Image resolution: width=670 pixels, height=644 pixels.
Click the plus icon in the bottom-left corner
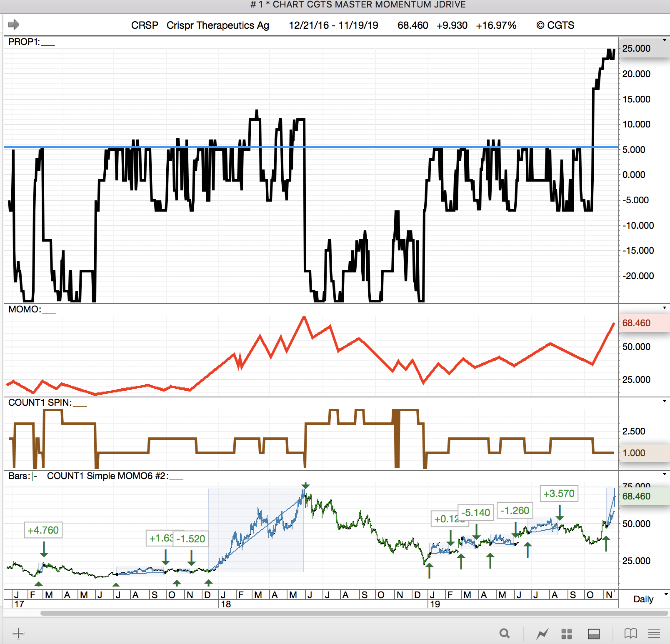coord(18,634)
